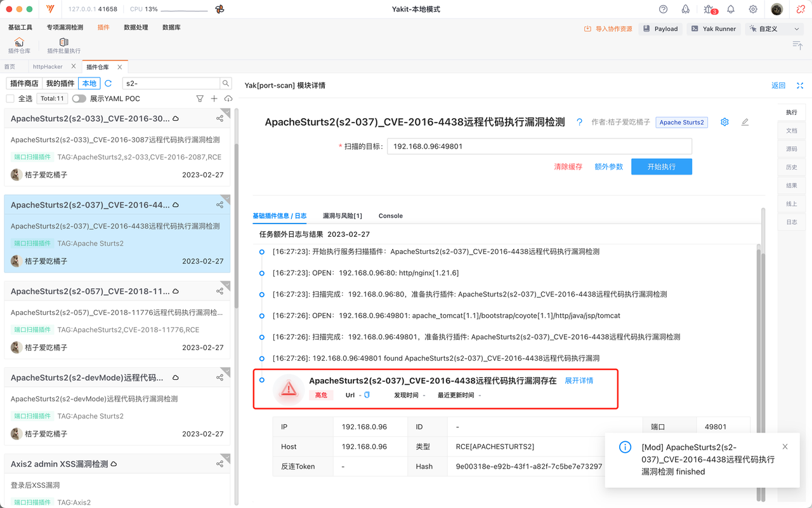Click the rocket icon in the title bar

point(686,10)
